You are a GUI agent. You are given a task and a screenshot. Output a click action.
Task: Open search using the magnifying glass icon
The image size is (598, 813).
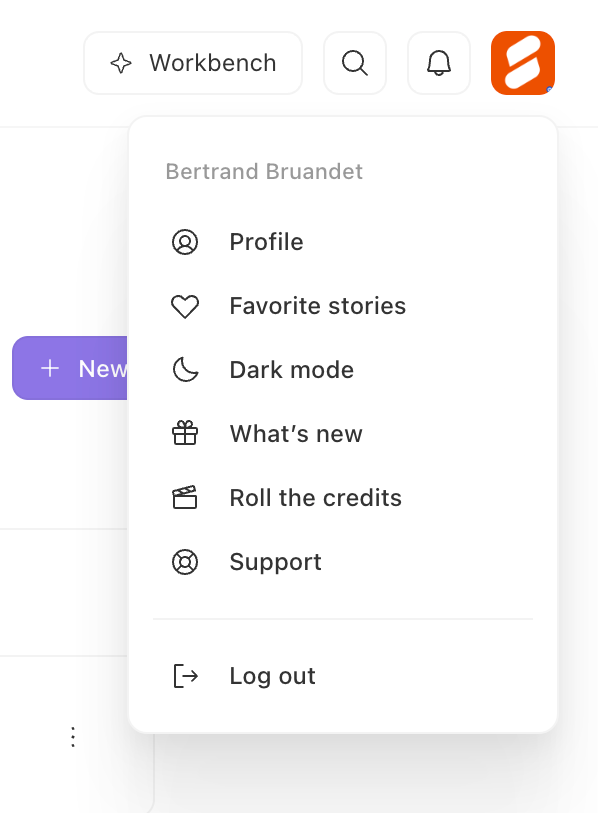click(x=355, y=62)
